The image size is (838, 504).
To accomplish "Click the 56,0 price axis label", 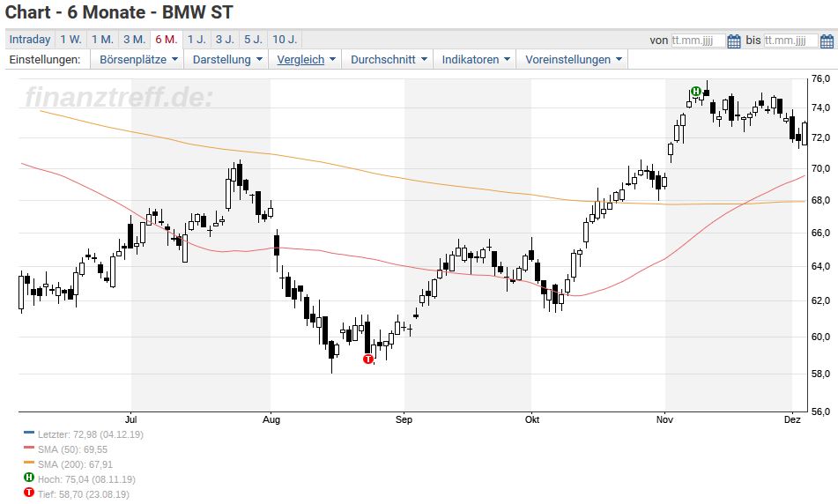I will tap(820, 411).
